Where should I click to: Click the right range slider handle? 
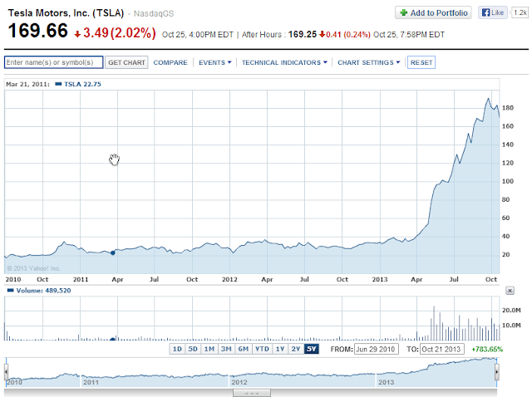(497, 372)
